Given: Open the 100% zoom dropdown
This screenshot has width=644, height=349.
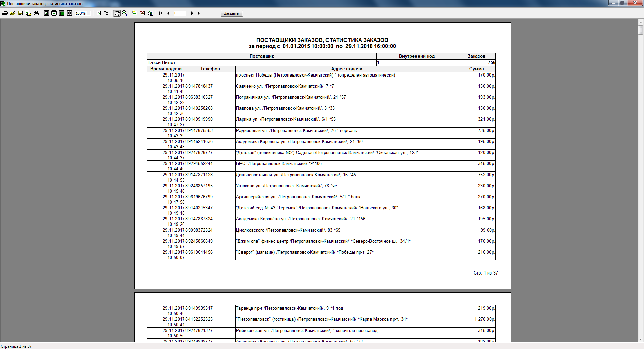Looking at the screenshot, I should (89, 13).
